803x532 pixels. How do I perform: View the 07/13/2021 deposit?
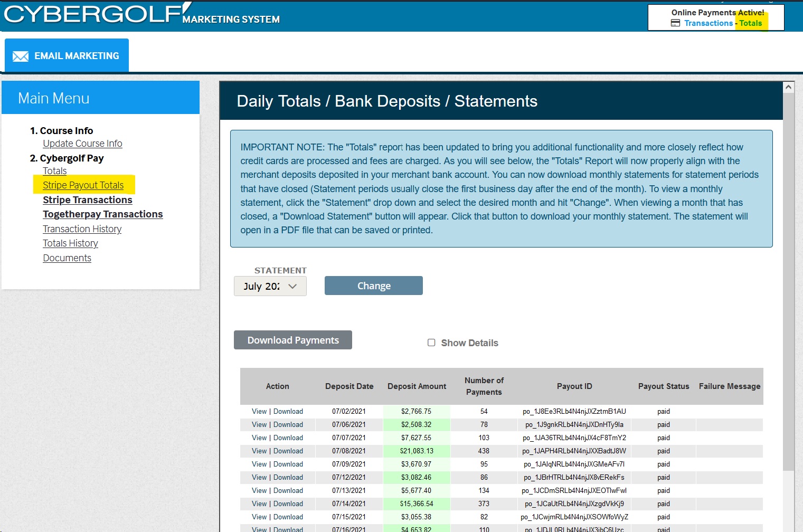pos(259,490)
